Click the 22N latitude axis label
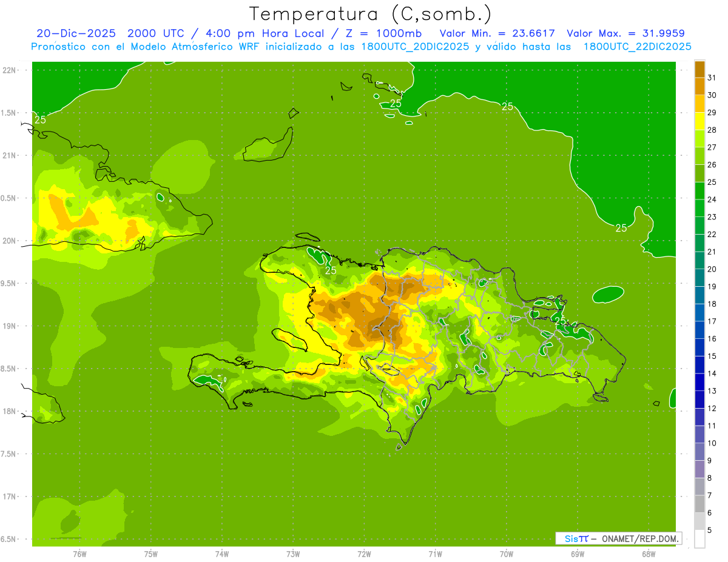This screenshot has height=562, width=728. (x=10, y=70)
